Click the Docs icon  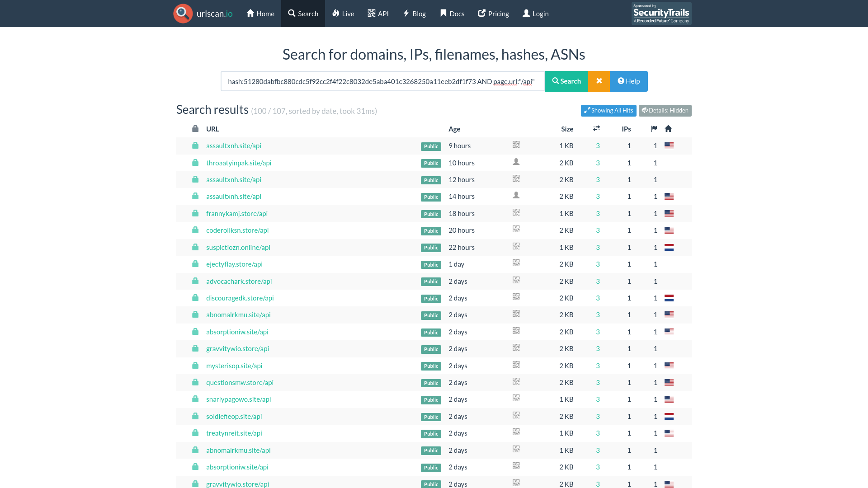click(443, 13)
